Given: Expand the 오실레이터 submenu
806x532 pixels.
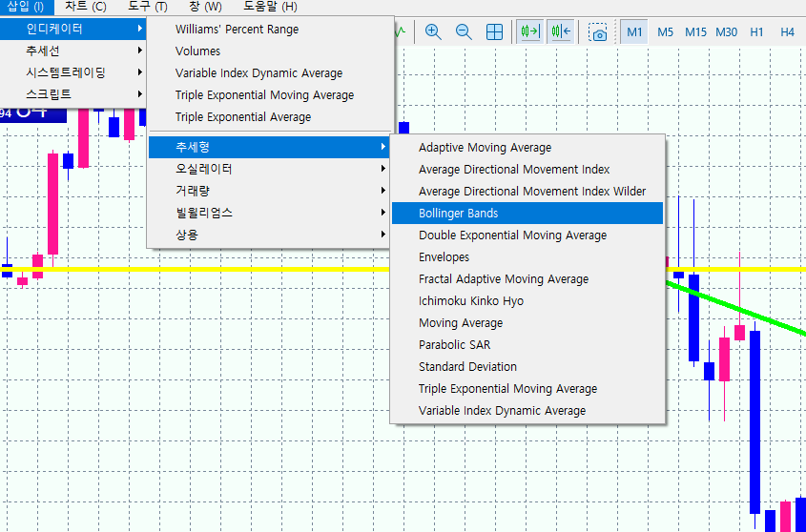Looking at the screenshot, I should click(x=203, y=169).
